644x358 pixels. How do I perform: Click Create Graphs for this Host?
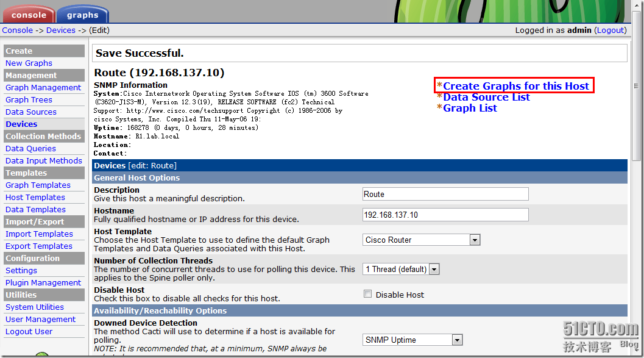[x=516, y=86]
